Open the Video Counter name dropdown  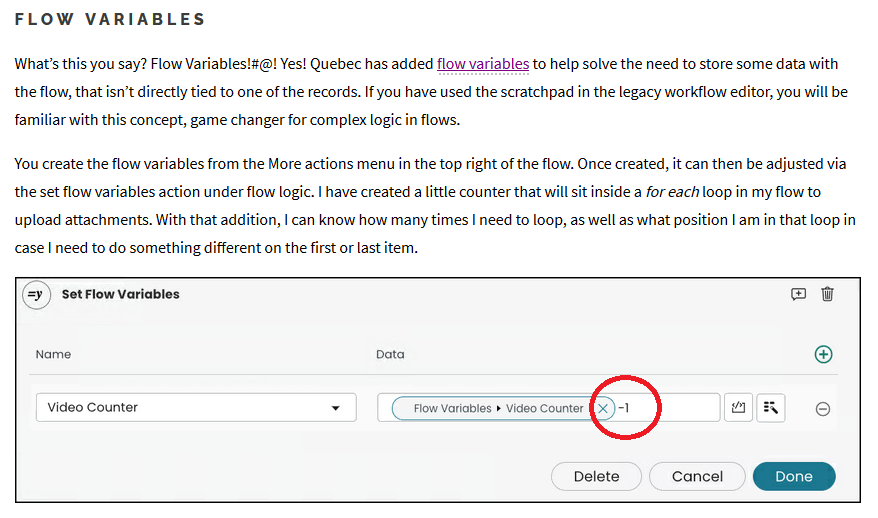[x=196, y=407]
